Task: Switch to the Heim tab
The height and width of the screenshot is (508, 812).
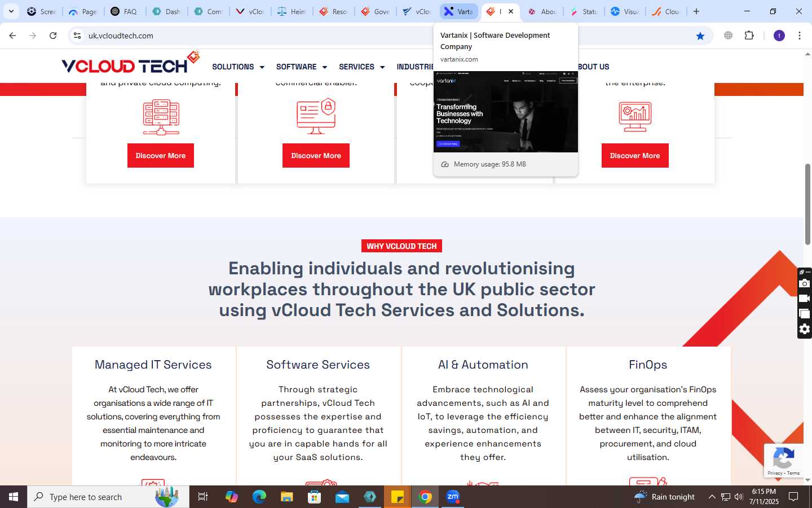Action: click(292, 11)
